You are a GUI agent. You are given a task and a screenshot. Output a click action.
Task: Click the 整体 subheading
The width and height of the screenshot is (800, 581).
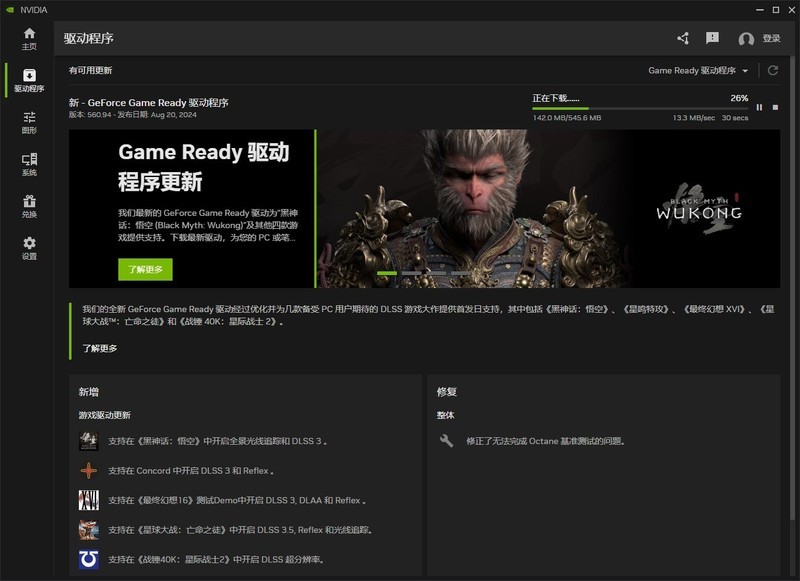tap(445, 415)
